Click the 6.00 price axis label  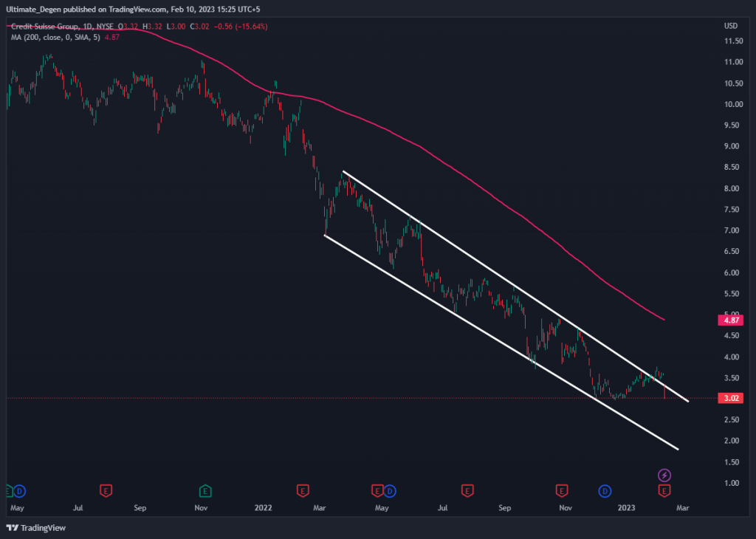pyautogui.click(x=732, y=272)
